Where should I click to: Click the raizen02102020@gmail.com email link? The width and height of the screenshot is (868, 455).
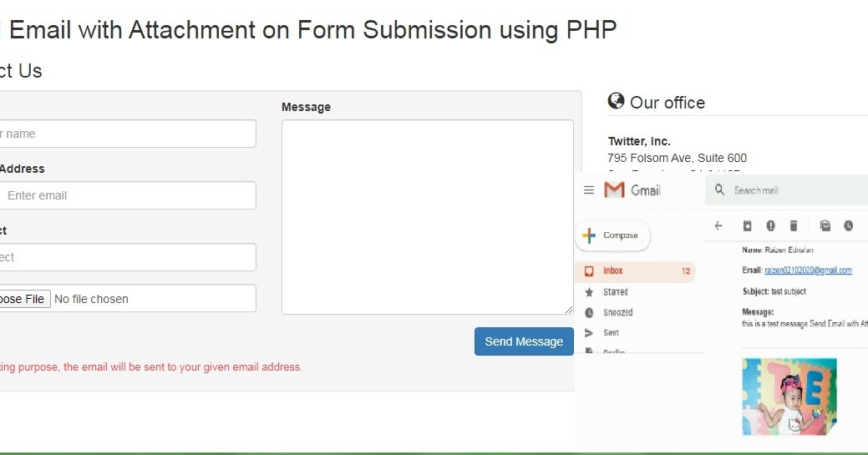[x=808, y=270]
